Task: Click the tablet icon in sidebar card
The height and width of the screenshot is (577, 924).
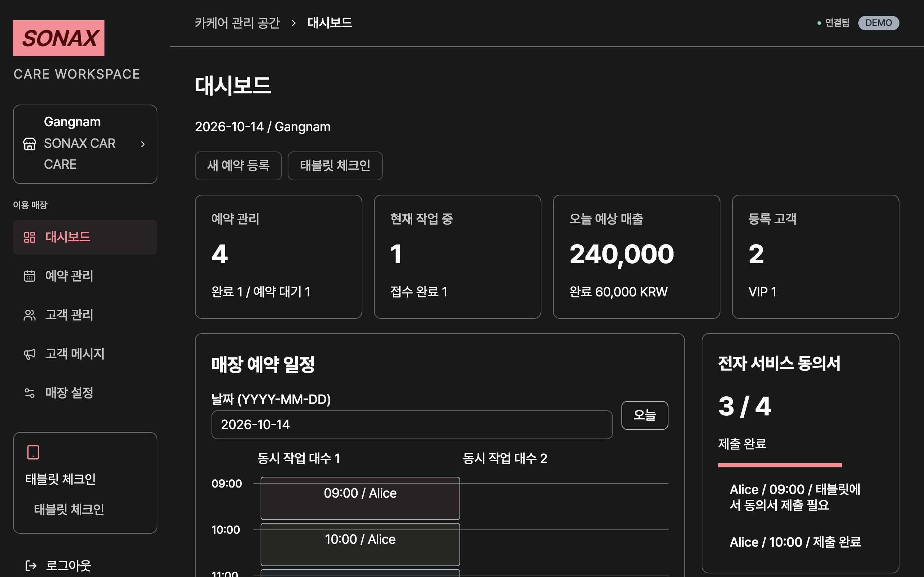Action: click(33, 452)
